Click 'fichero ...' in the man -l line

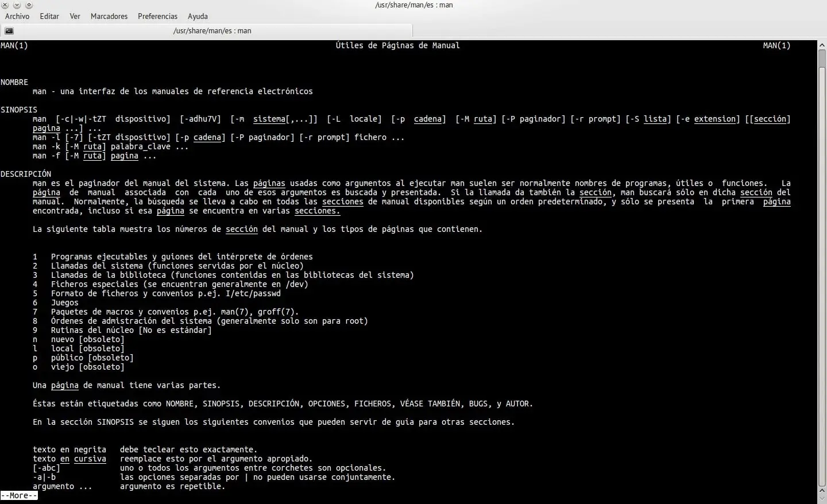point(379,137)
